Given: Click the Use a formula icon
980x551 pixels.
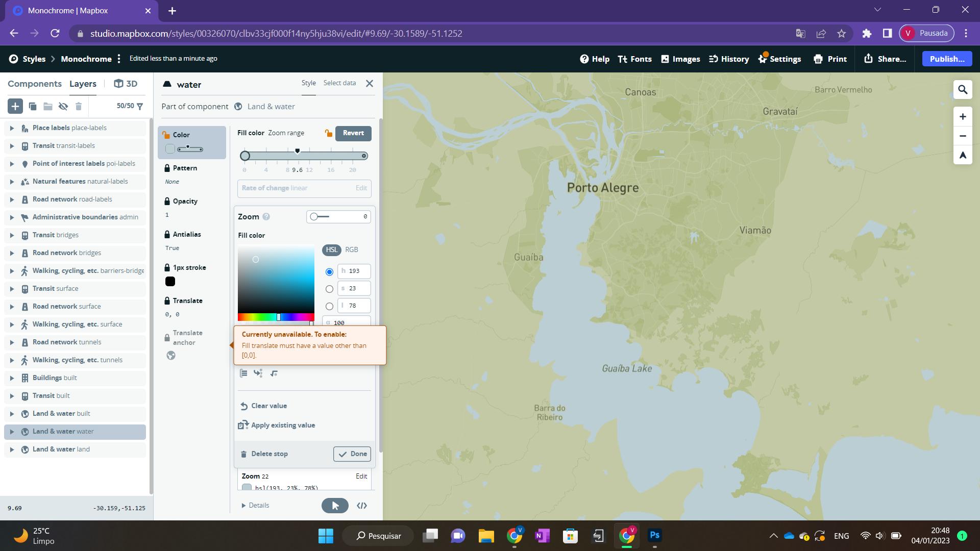Looking at the screenshot, I should [x=274, y=373].
